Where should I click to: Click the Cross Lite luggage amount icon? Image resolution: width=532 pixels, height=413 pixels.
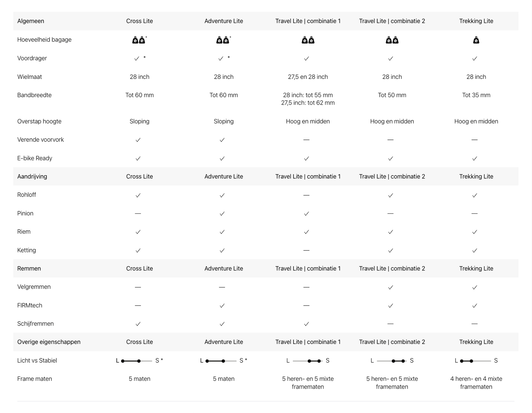(139, 40)
